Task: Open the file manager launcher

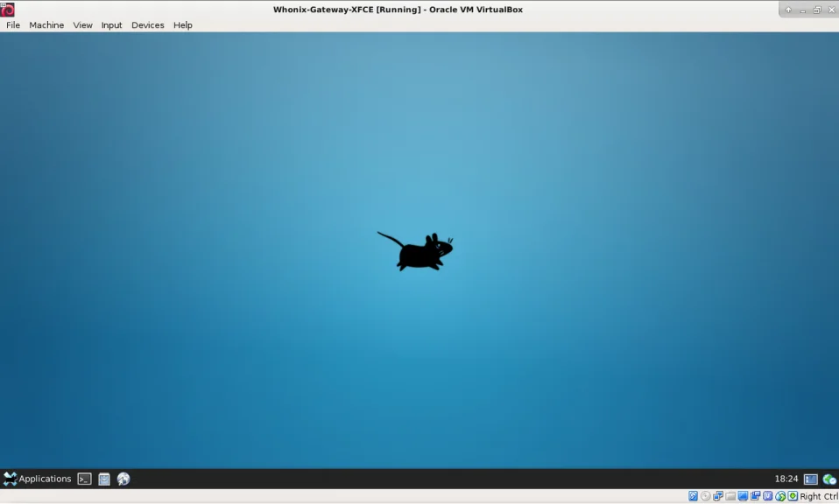Action: (x=104, y=479)
